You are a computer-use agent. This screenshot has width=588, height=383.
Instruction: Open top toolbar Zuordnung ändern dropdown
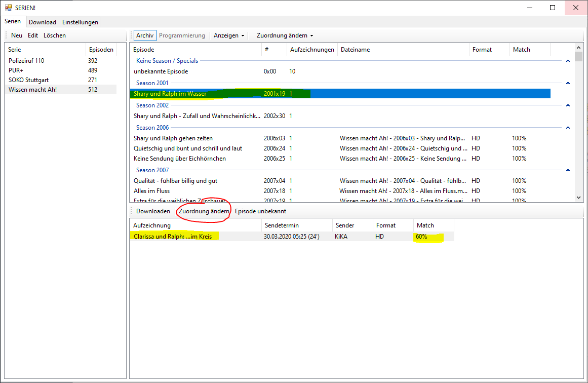(285, 35)
